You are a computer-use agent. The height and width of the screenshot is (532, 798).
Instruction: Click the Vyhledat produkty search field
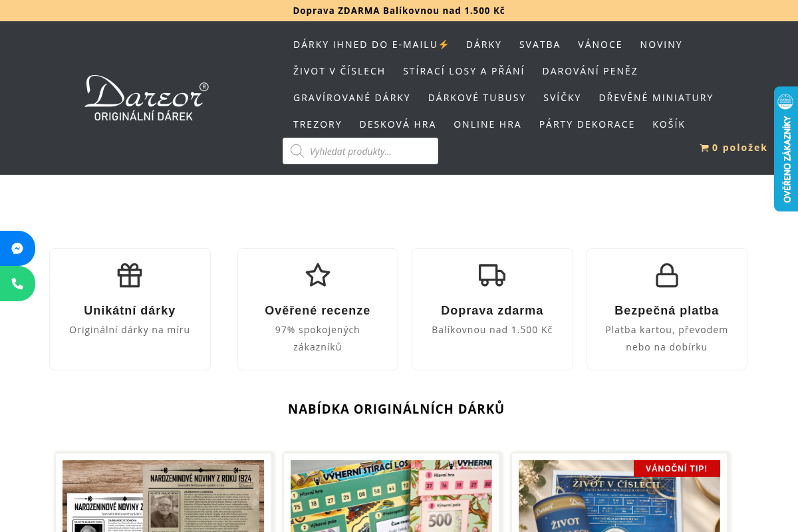(360, 151)
